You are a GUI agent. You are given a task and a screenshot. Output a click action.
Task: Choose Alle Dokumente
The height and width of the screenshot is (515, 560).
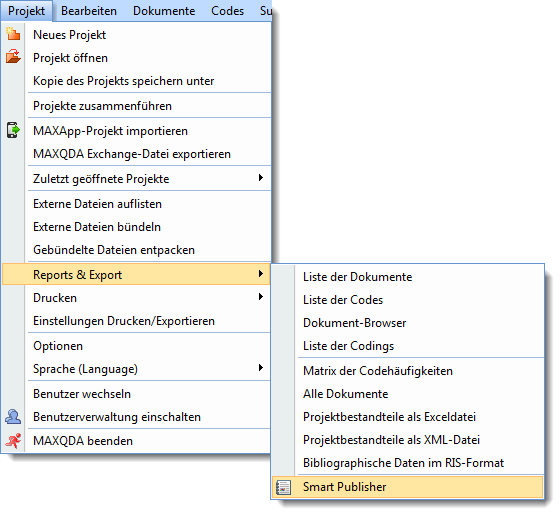408,394
